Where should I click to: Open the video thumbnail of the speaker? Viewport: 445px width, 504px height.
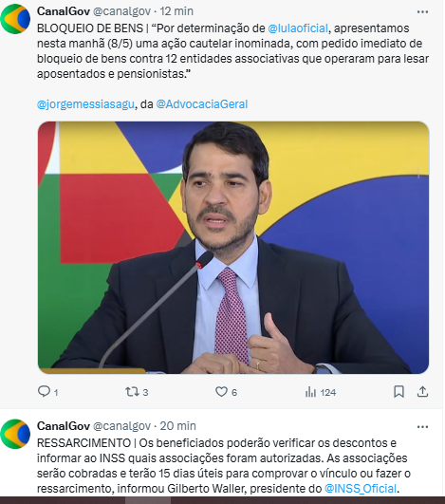(233, 248)
